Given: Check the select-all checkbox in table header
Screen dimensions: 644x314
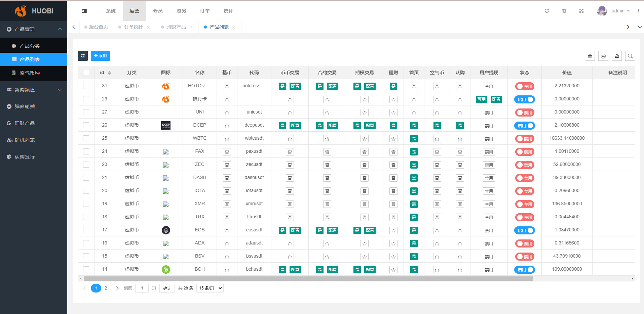Looking at the screenshot, I should [x=86, y=73].
